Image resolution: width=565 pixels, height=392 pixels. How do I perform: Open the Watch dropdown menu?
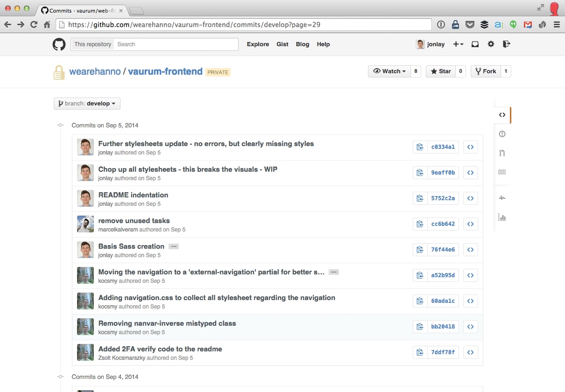coord(389,71)
